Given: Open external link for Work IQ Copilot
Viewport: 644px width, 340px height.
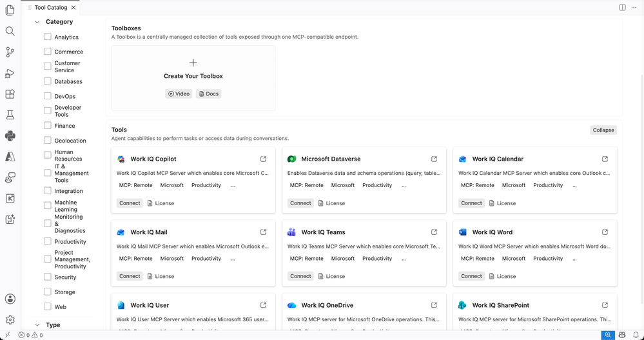Looking at the screenshot, I should [263, 159].
